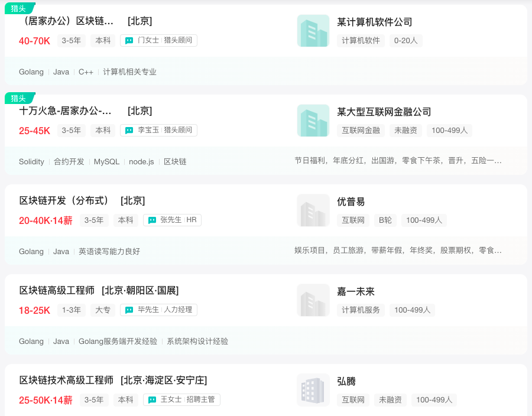The height and width of the screenshot is (416, 532).
Task: Click the 嘉一未来 company logo
Action: (313, 300)
